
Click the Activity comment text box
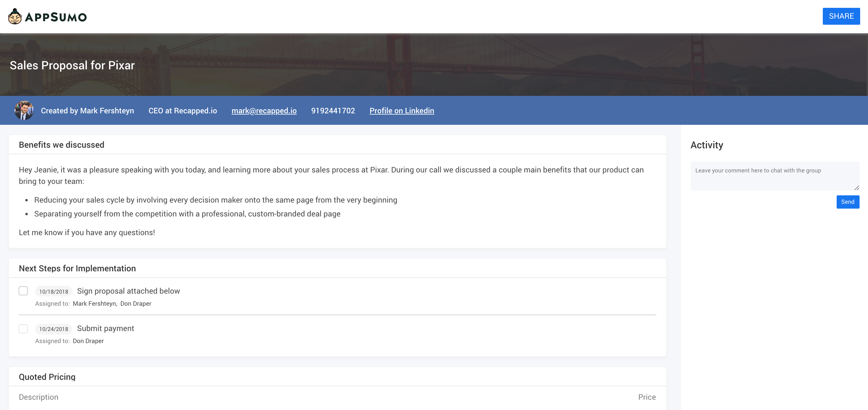pyautogui.click(x=775, y=176)
